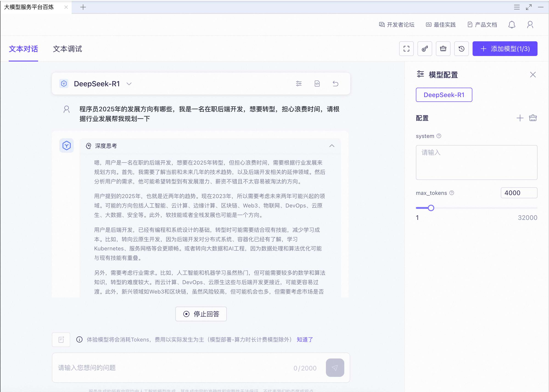Click 停止回答 button
The height and width of the screenshot is (392, 549).
pyautogui.click(x=201, y=314)
